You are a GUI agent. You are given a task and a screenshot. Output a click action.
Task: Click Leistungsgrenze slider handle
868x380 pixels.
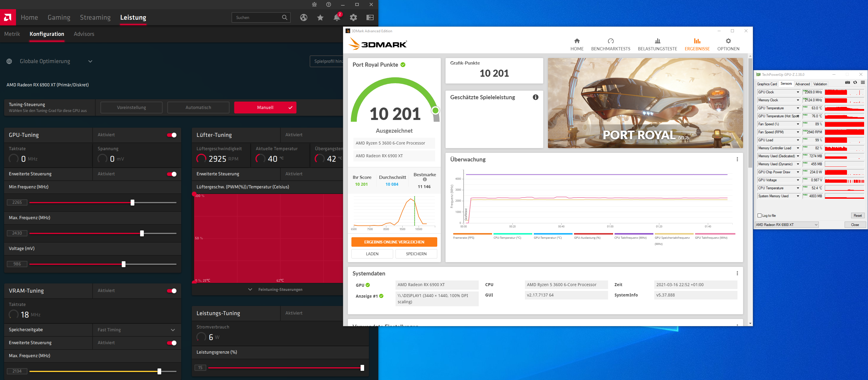[362, 368]
